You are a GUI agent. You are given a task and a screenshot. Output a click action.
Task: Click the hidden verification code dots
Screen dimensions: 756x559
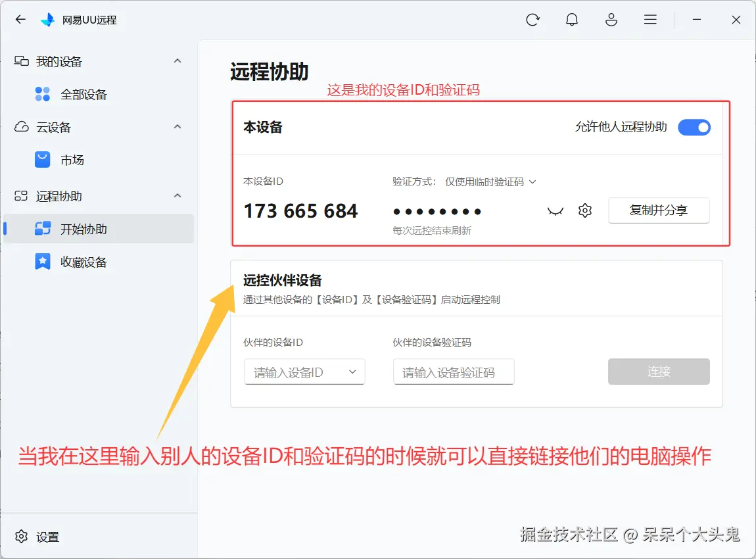(437, 211)
